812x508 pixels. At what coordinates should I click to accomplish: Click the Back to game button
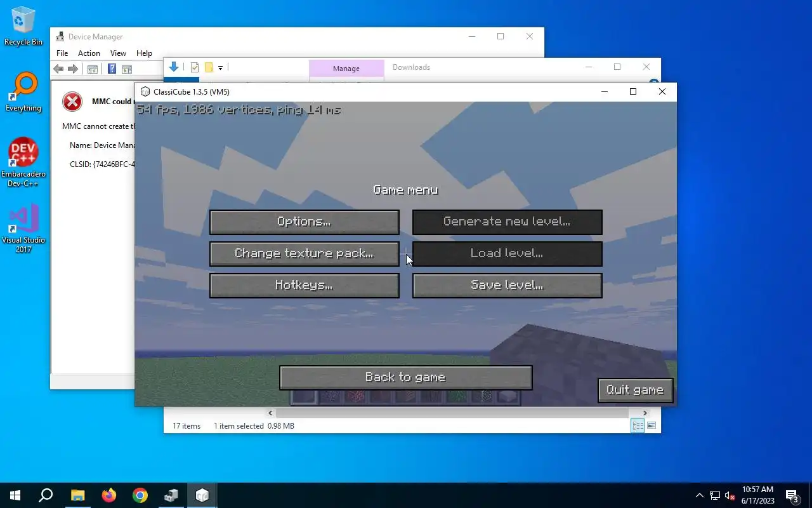tap(406, 378)
